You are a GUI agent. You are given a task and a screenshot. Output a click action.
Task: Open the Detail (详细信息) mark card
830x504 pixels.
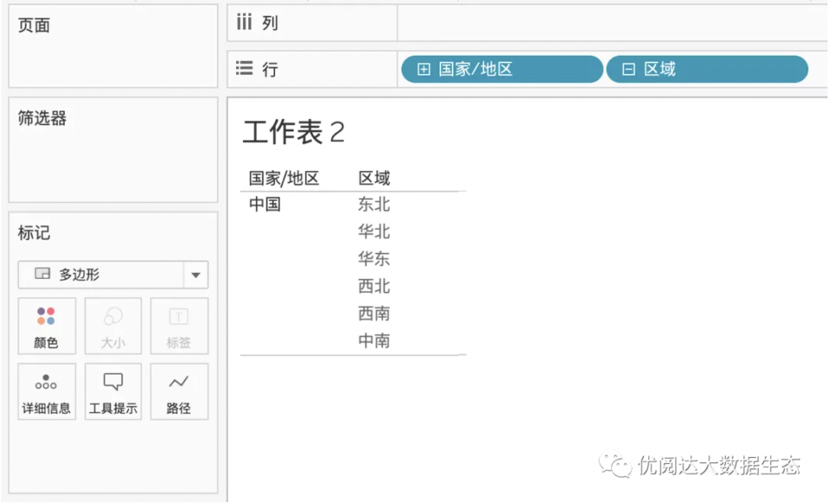(46, 392)
